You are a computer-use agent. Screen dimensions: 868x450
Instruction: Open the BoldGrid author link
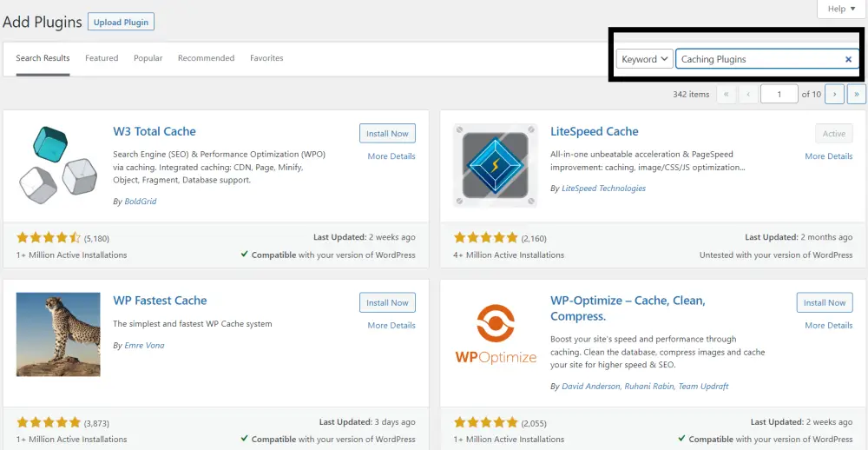[141, 202]
